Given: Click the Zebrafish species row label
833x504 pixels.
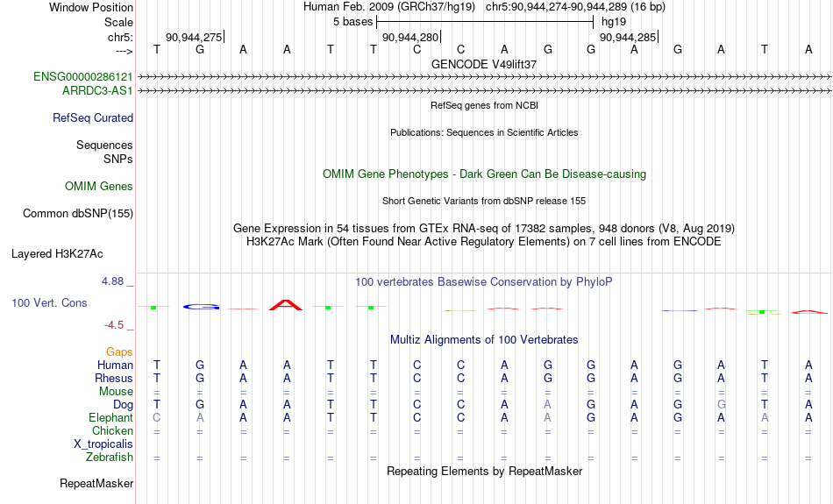Looking at the screenshot, I should (x=110, y=458).
